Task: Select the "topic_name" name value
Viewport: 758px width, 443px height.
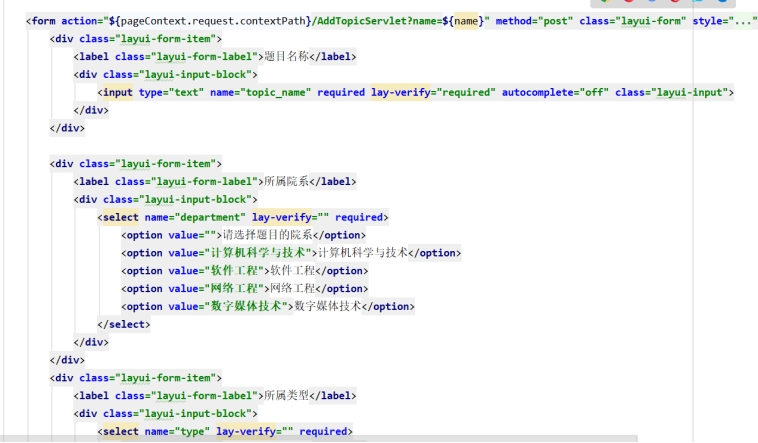Action: tap(276, 92)
